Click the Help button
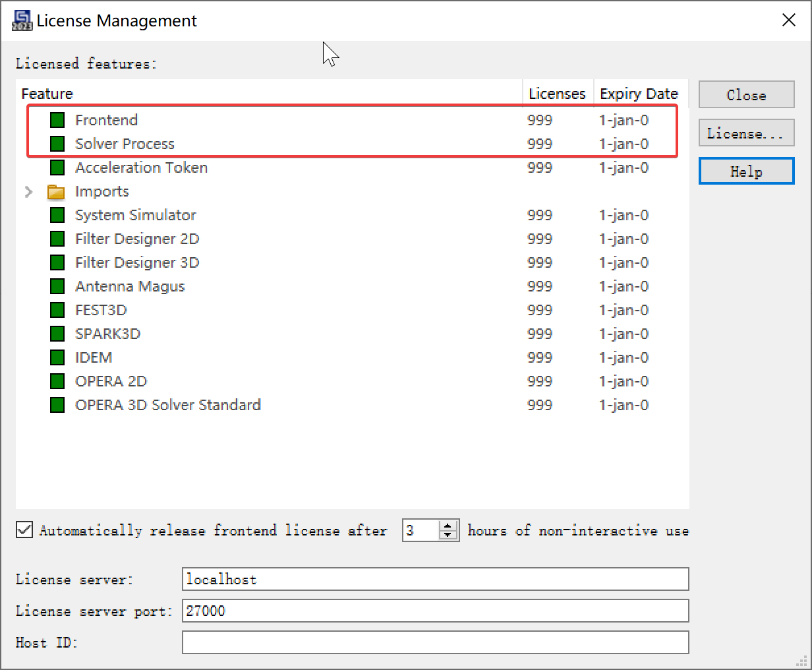The height and width of the screenshot is (670, 812). [746, 171]
